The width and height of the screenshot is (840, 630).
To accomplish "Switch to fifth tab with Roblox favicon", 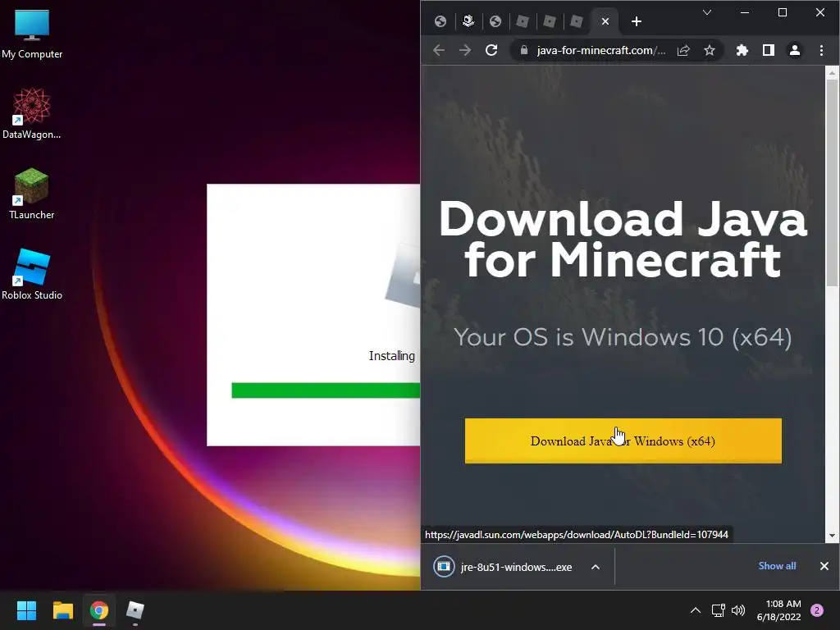I will 549,21.
